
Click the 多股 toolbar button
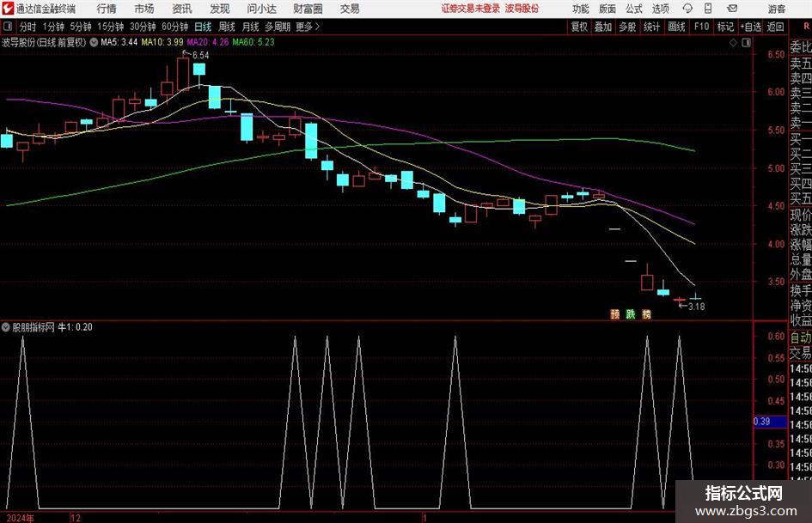[x=627, y=27]
